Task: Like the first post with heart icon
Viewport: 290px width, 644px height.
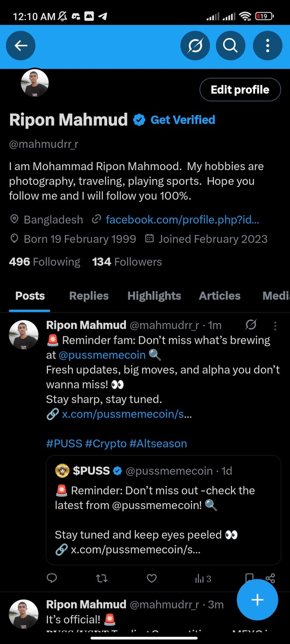Action: click(x=152, y=578)
